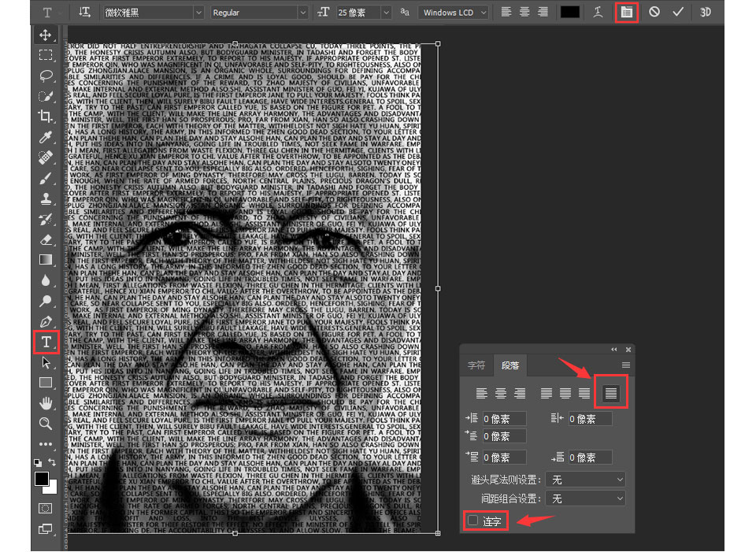Open the Warp Text dialog

598,12
